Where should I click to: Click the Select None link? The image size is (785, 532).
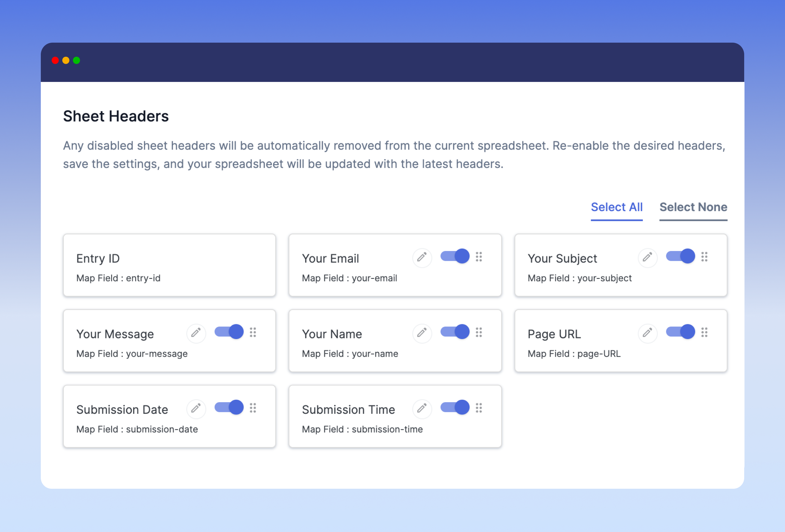[x=693, y=207]
